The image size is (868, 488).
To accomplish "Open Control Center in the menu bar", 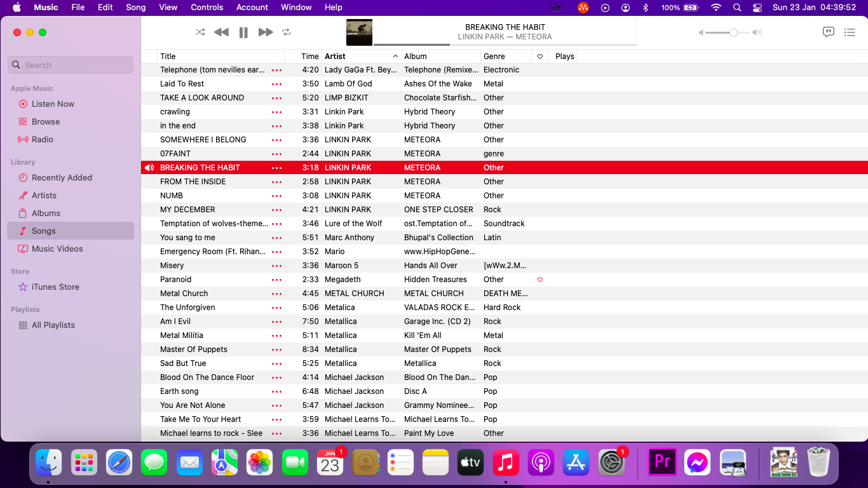I will [x=757, y=8].
